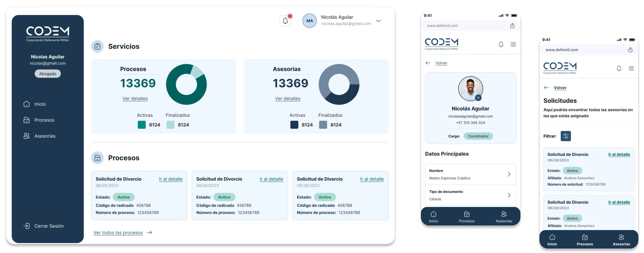Expand the Nicolás Aguilar account dropdown chevron

pos(379,21)
